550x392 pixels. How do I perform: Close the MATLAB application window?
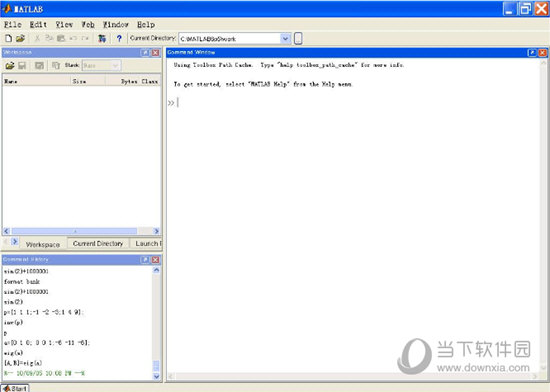[x=541, y=9]
